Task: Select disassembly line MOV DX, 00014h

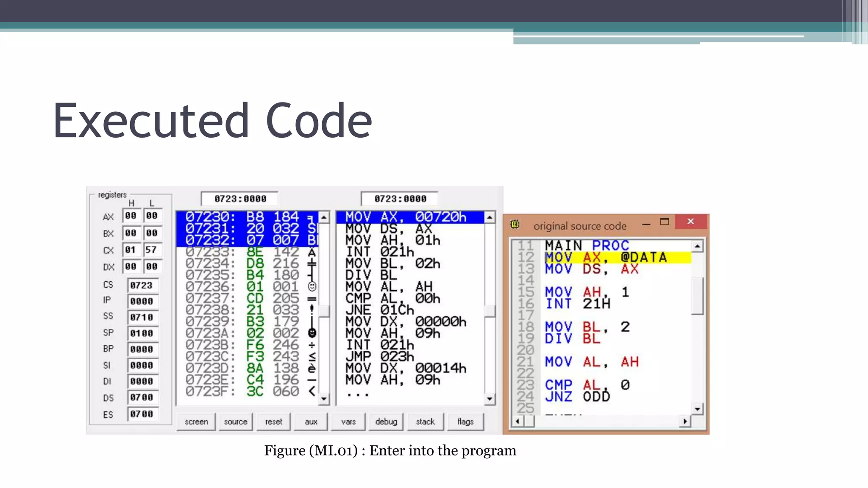Action: click(x=410, y=368)
